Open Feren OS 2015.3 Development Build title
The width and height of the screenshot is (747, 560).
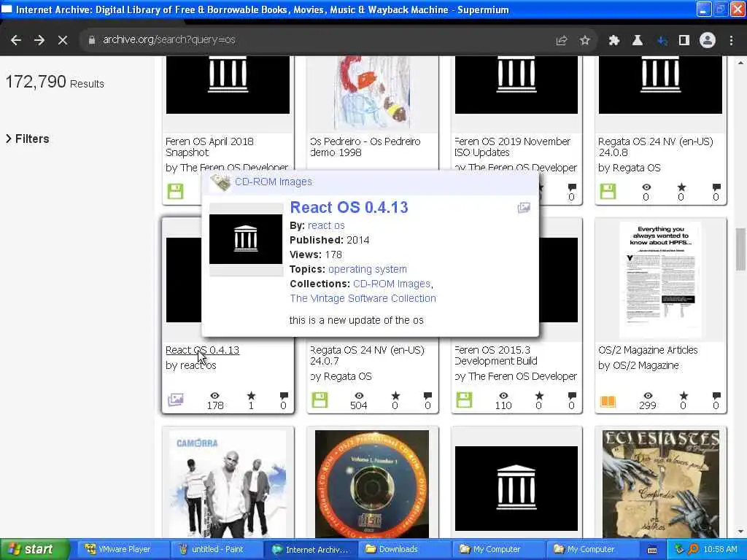[496, 355]
